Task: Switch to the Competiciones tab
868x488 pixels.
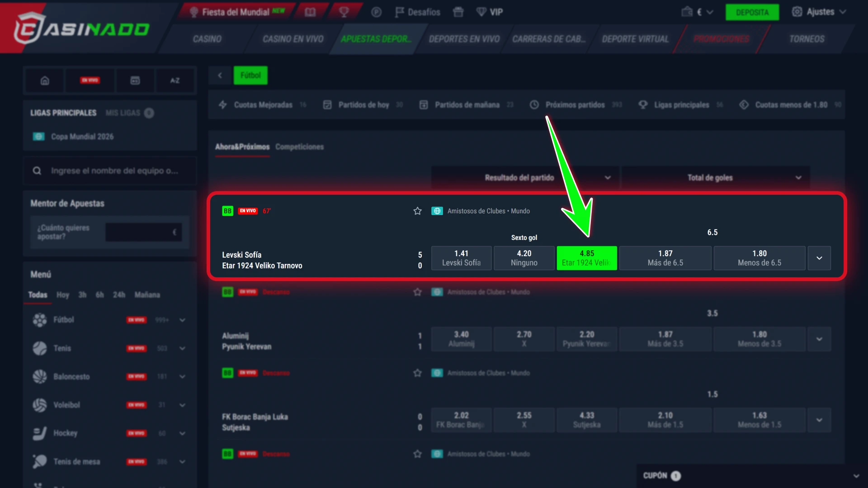Action: pos(299,147)
